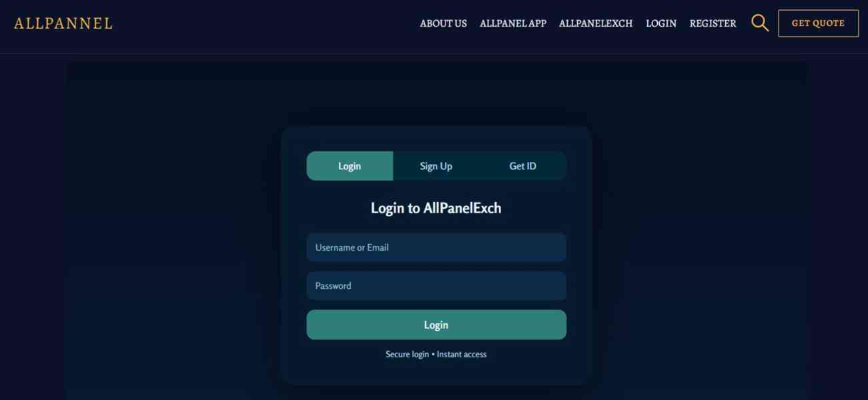Open the ALLPANELEXCH navigation link

(x=596, y=23)
